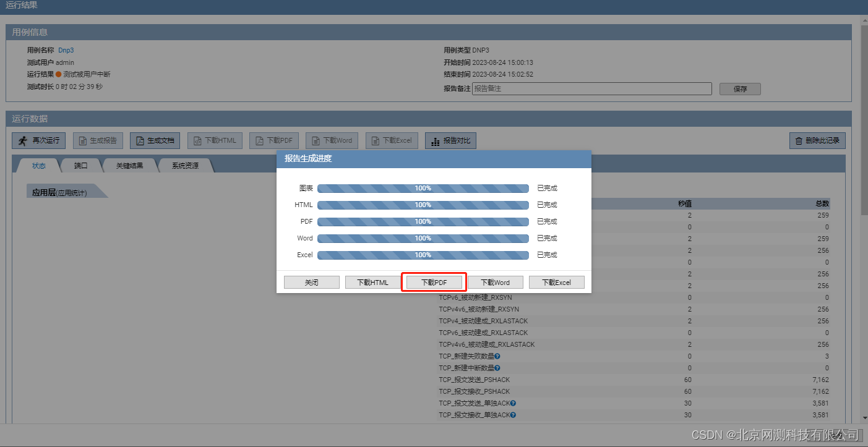Click the 保存 save button
This screenshot has height=447, width=868.
tap(740, 88)
